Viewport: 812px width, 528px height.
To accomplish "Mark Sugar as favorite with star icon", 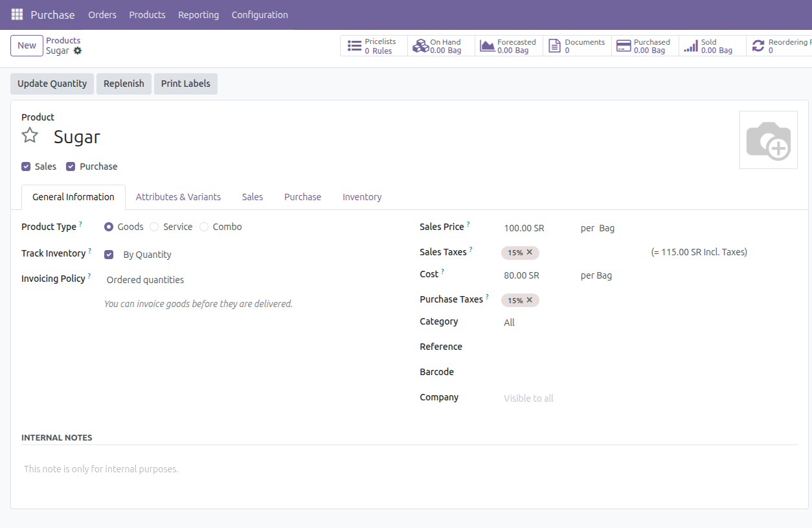I will (30, 135).
